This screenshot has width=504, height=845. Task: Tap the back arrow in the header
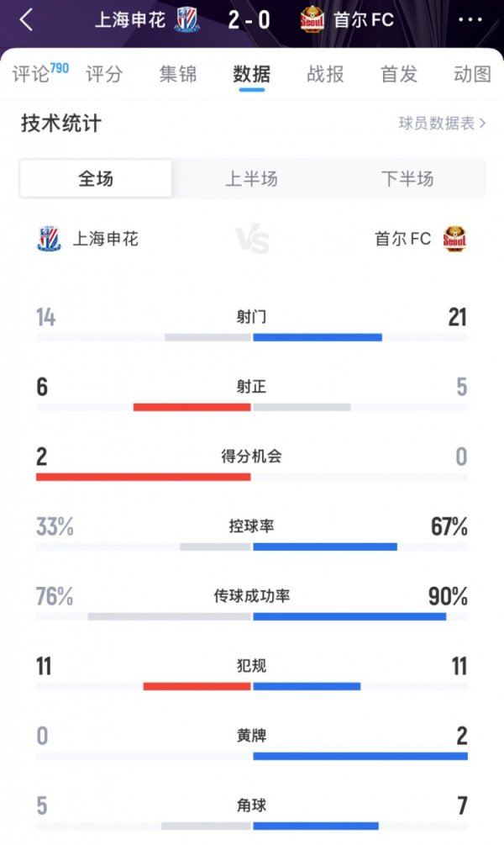click(25, 20)
